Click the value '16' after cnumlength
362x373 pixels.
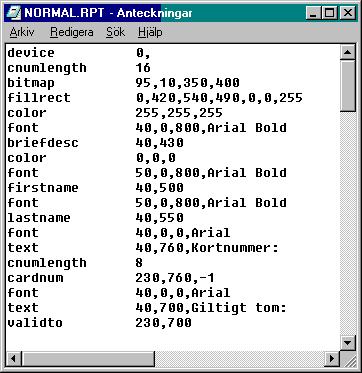143,68
